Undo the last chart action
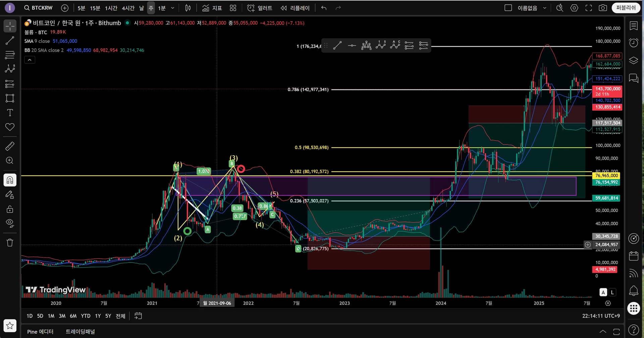The width and height of the screenshot is (644, 338). coord(324,8)
